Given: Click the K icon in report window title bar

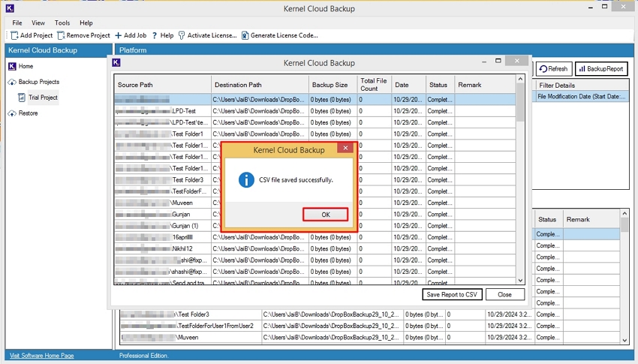Looking at the screenshot, I should pos(116,62).
